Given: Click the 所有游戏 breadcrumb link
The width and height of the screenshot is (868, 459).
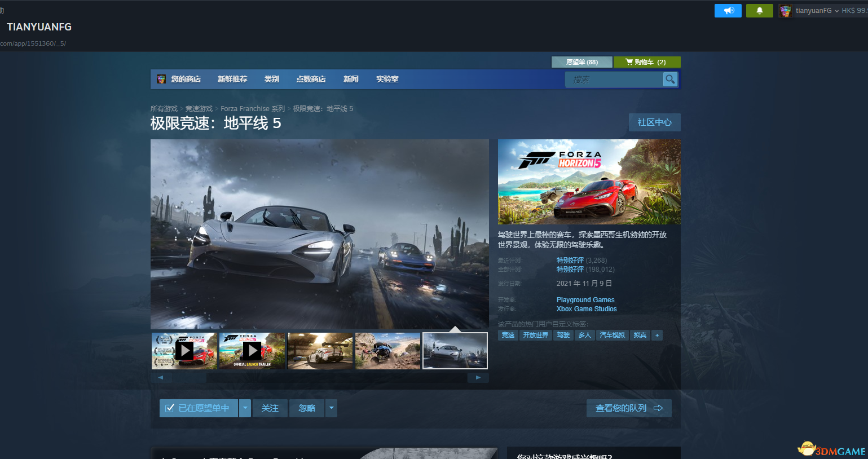Looking at the screenshot, I should [x=164, y=109].
